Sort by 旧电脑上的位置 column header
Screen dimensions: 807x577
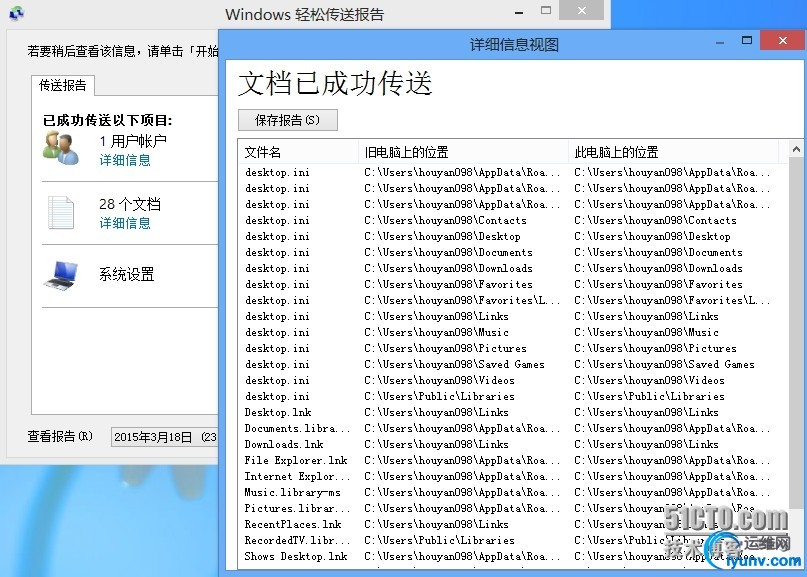pos(463,152)
